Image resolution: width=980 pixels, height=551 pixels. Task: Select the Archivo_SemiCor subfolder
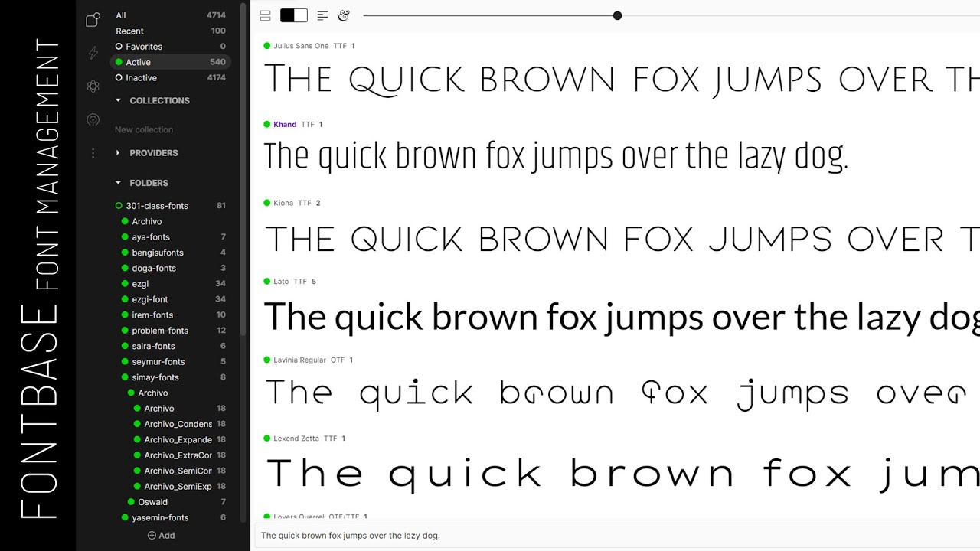coord(178,471)
